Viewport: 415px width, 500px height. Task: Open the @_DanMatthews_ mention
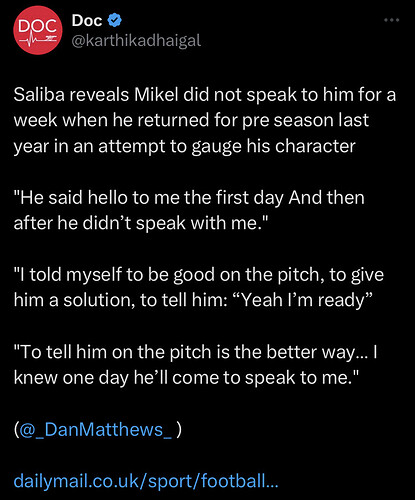[96, 430]
